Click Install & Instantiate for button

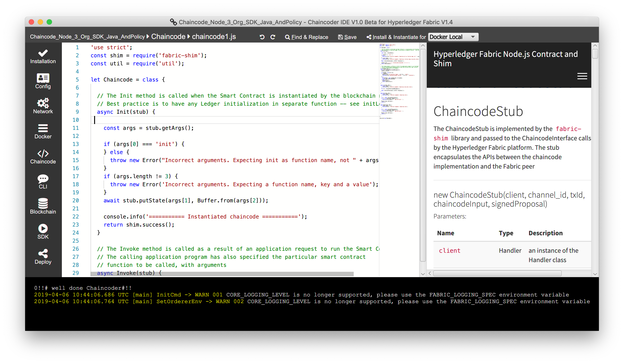click(x=396, y=37)
